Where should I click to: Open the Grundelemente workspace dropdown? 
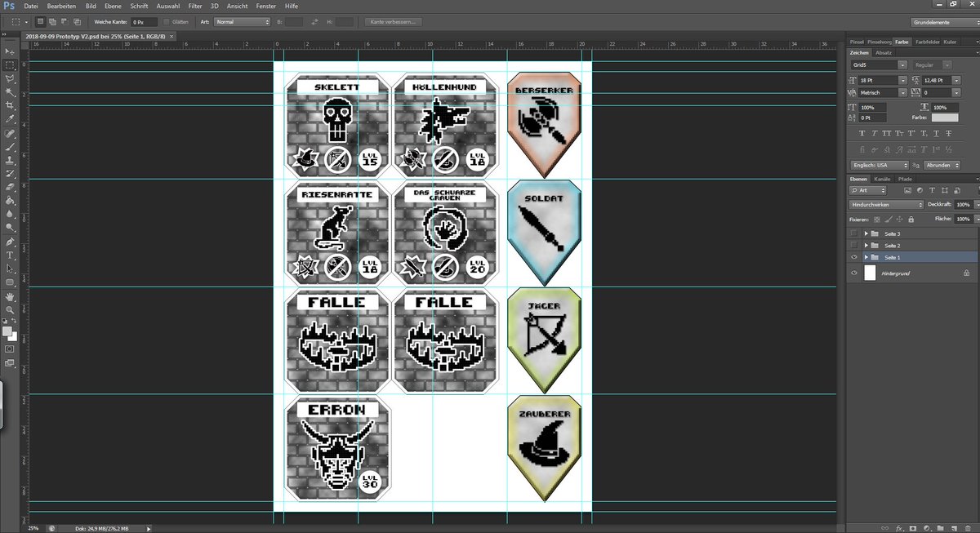pos(944,22)
